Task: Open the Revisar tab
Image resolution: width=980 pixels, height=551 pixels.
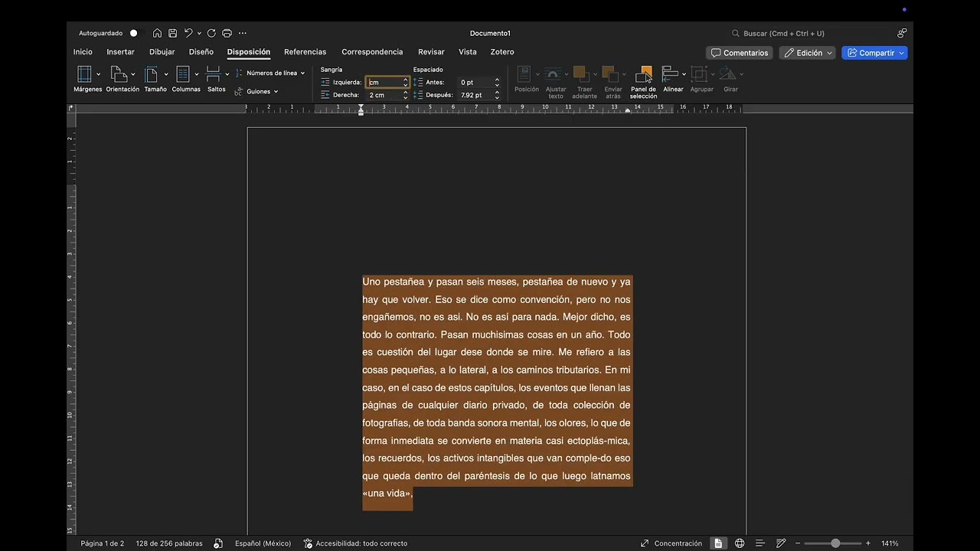Action: pyautogui.click(x=431, y=52)
